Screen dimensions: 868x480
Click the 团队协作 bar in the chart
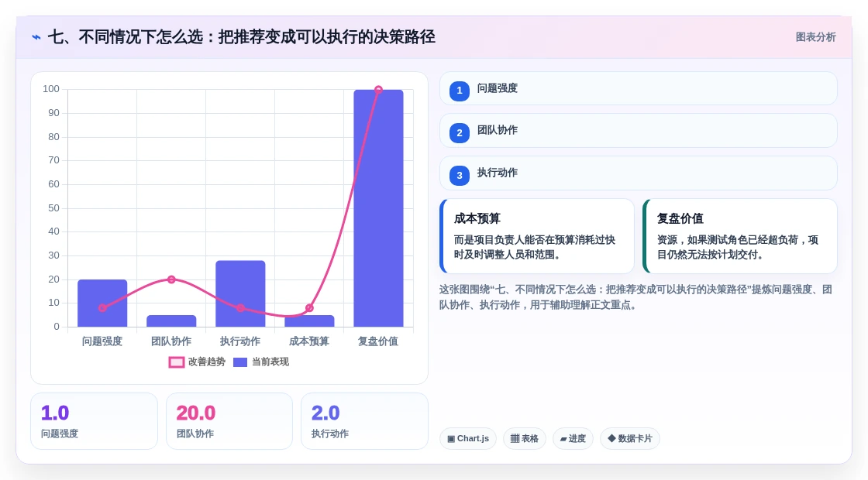(171, 321)
